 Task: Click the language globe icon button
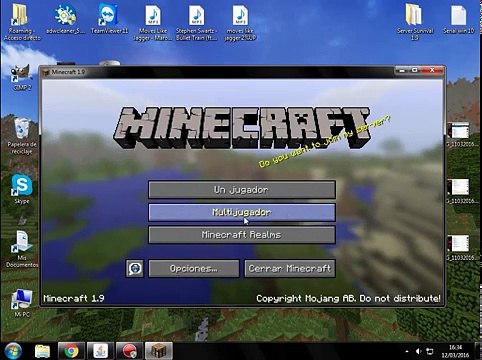click(135, 268)
